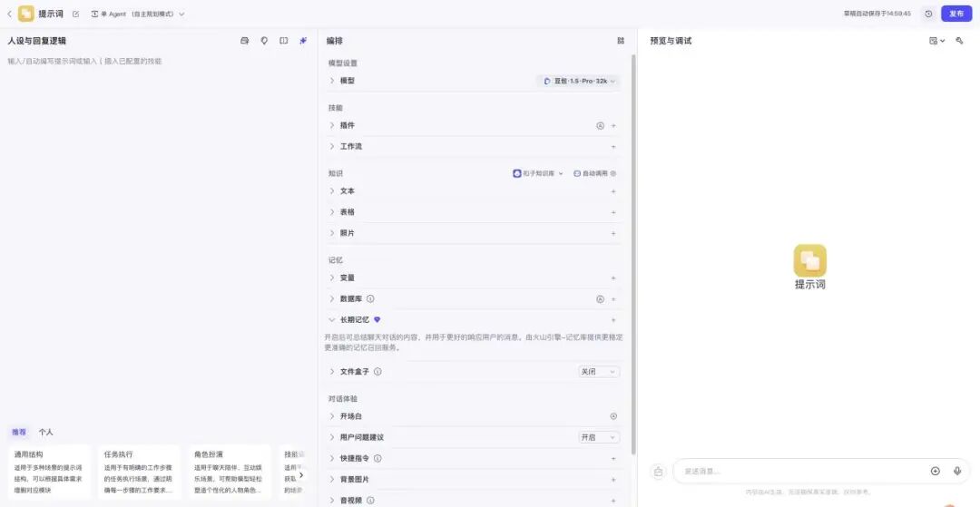Click the debug tool icon in 预览与调试

coord(959,41)
